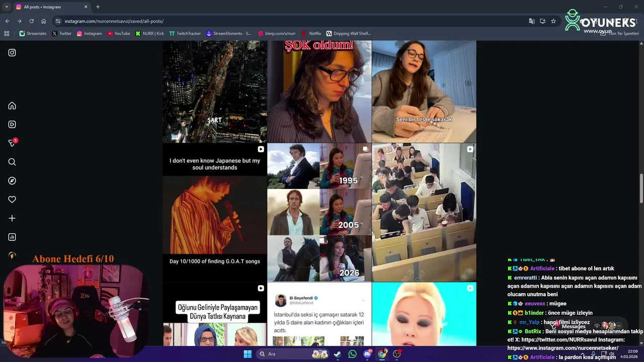Bookmark this page with the star

(553, 21)
